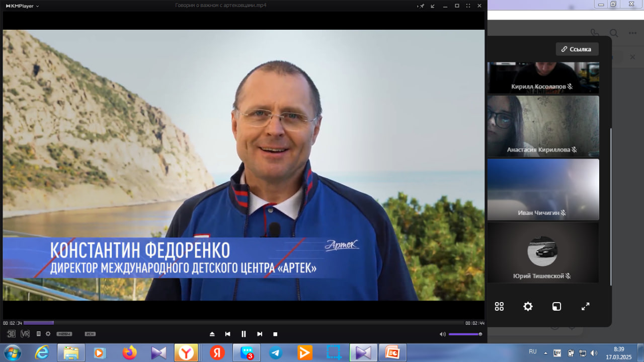The height and width of the screenshot is (362, 644).
Task: Click the Ссылка link button
Action: coord(577,49)
